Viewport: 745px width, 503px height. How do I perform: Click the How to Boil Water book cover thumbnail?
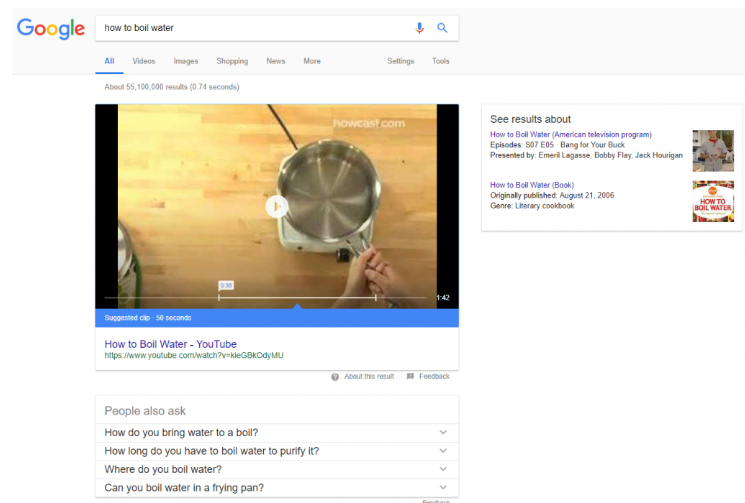pyautogui.click(x=713, y=201)
